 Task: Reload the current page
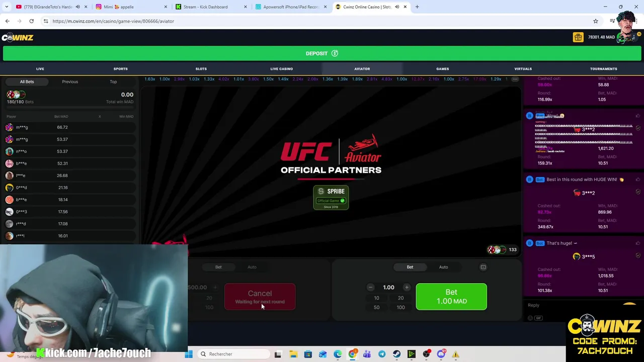(x=31, y=21)
